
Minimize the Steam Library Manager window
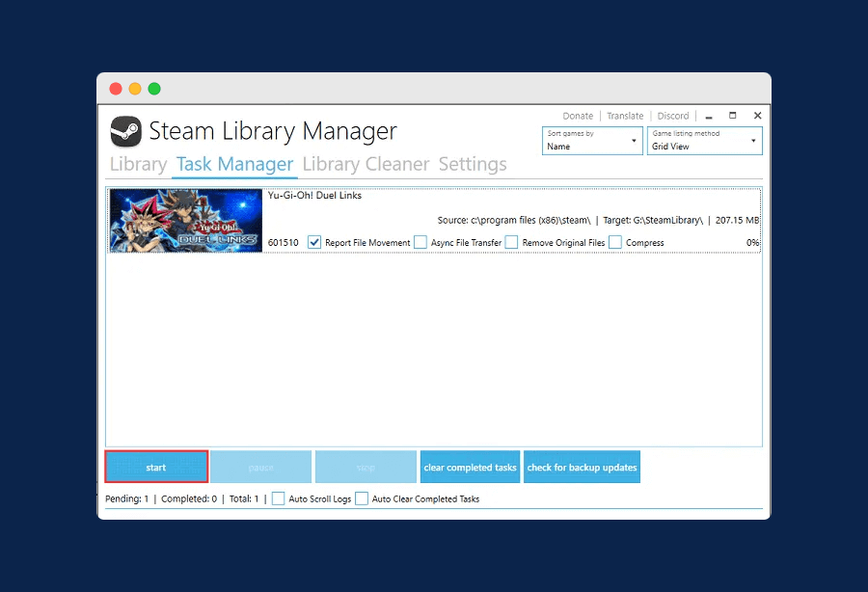point(708,116)
